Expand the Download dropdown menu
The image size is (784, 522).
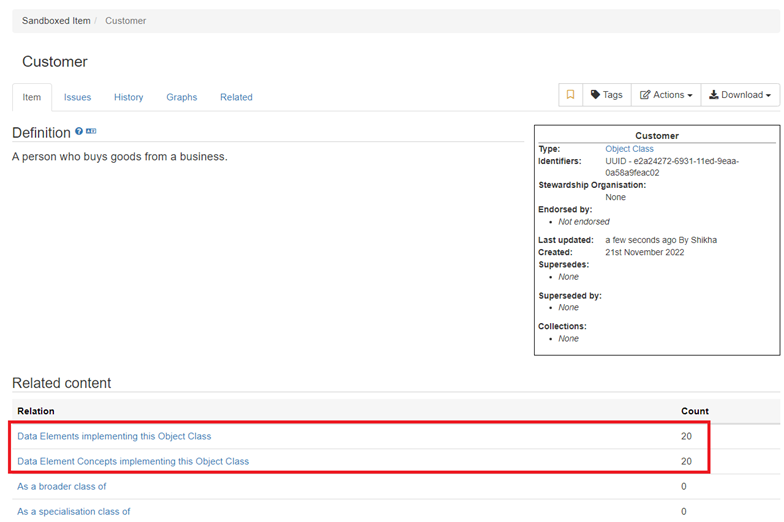(740, 95)
